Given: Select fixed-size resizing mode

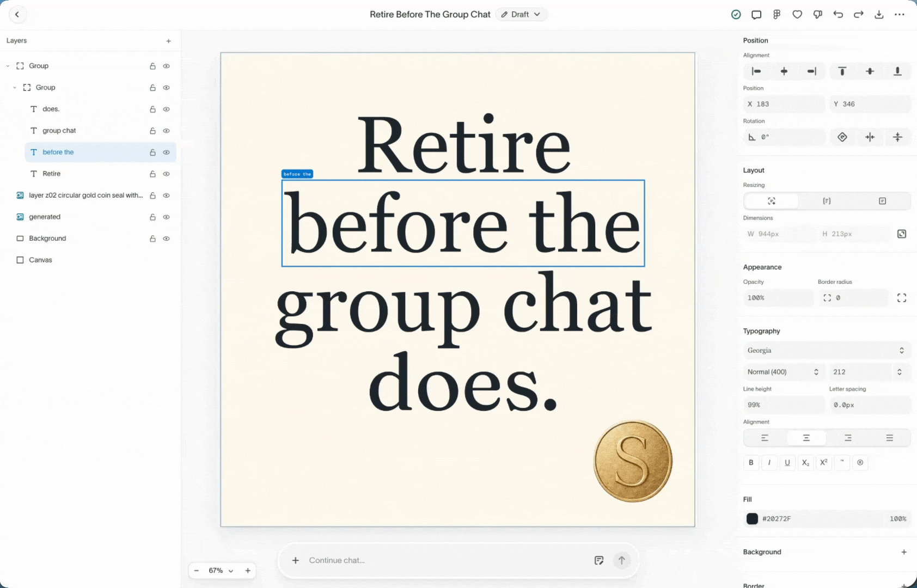Looking at the screenshot, I should click(x=882, y=201).
